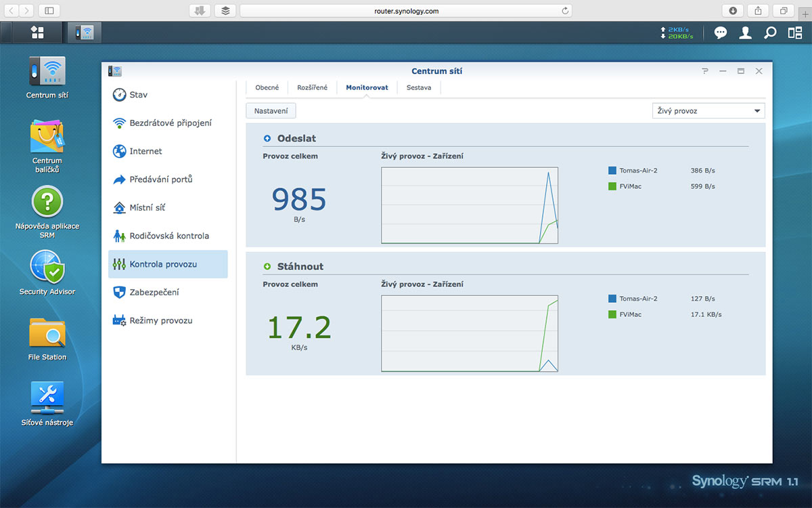
Task: Open the user account options icon
Action: pos(745,33)
